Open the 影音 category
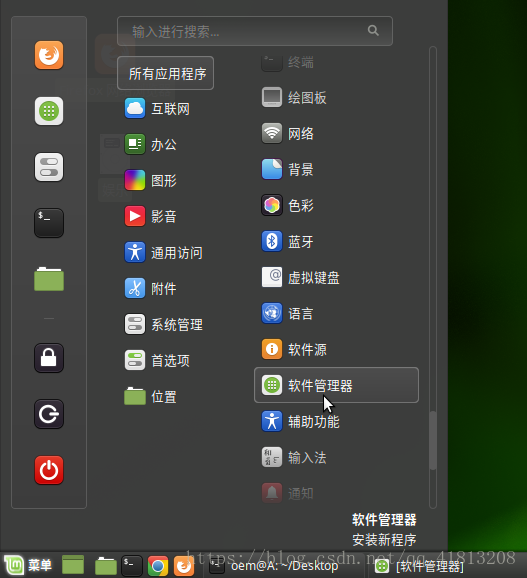The width and height of the screenshot is (527, 578). 151,216
